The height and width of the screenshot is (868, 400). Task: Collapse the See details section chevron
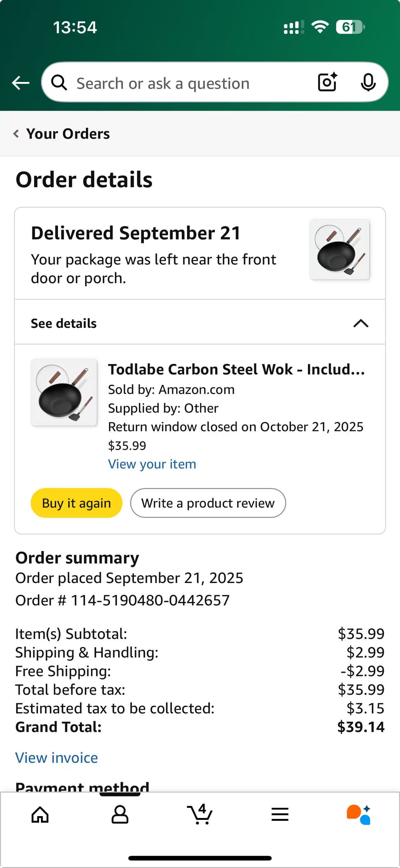click(x=361, y=324)
